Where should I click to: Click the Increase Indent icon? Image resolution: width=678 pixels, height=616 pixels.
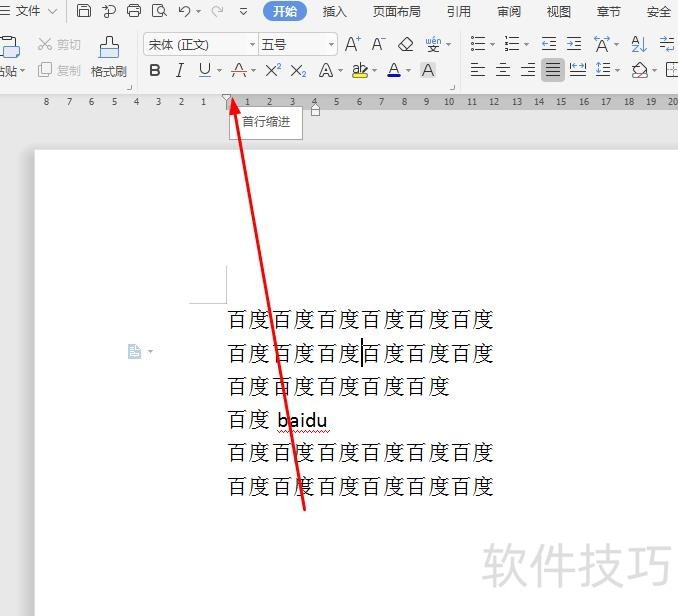coord(574,44)
